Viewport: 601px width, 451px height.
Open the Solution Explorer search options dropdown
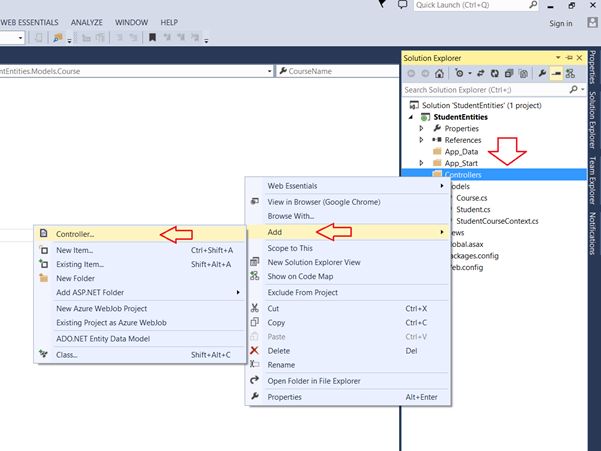[x=583, y=90]
